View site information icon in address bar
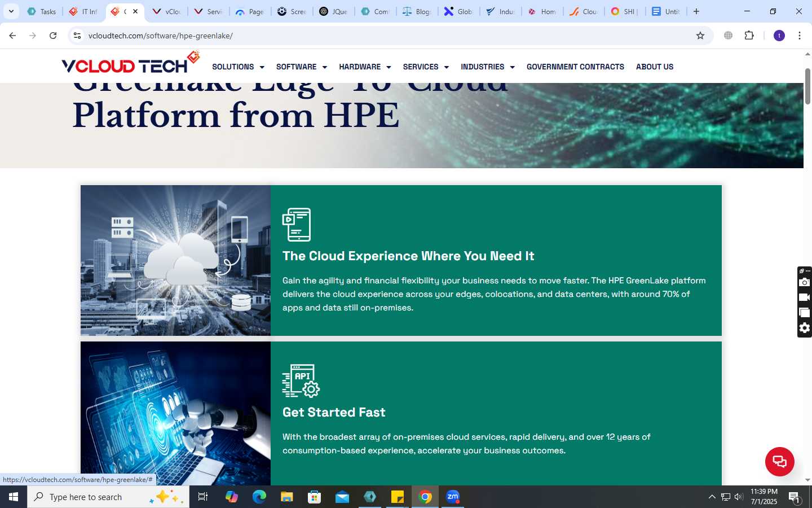 click(77, 36)
